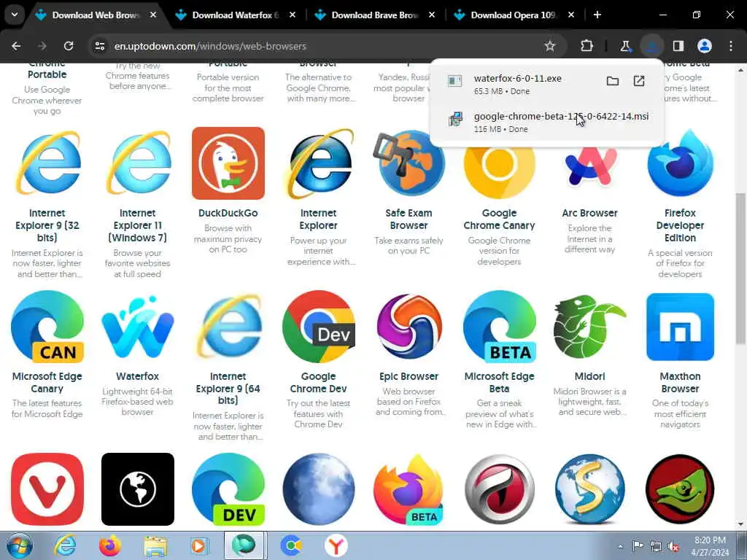Open waterfox-6-0-11.exe download in new tab icon
This screenshot has width=747, height=560.
coord(639,81)
